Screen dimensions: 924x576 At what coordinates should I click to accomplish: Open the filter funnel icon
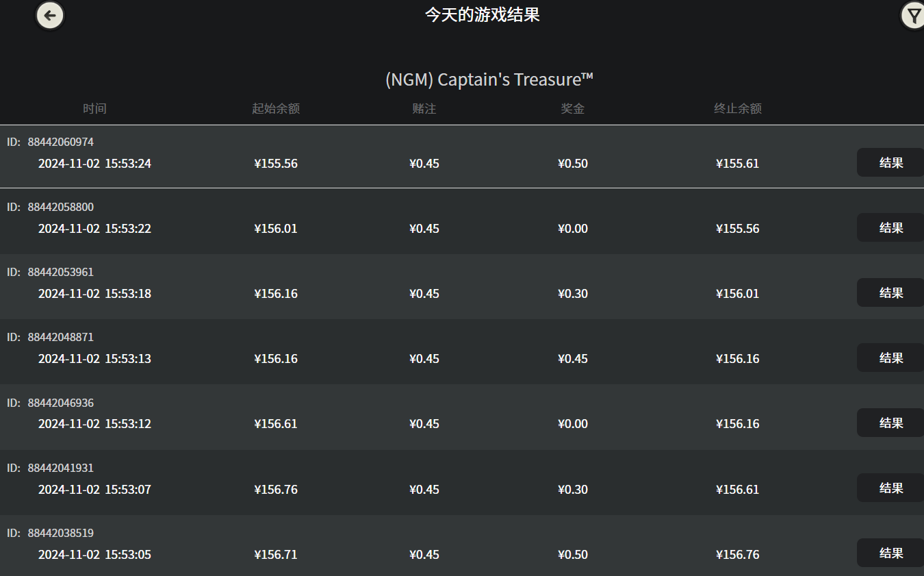[912, 15]
